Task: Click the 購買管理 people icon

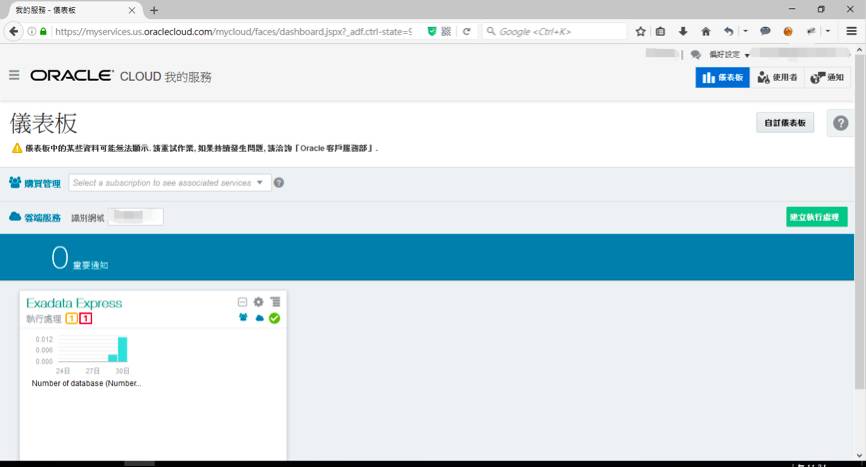Action: [x=15, y=182]
